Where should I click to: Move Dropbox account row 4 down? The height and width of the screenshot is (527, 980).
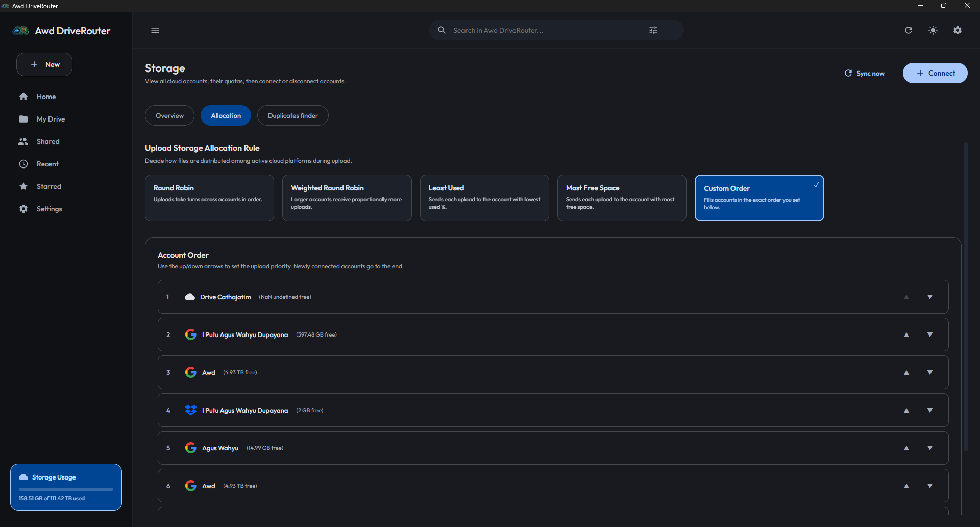930,410
